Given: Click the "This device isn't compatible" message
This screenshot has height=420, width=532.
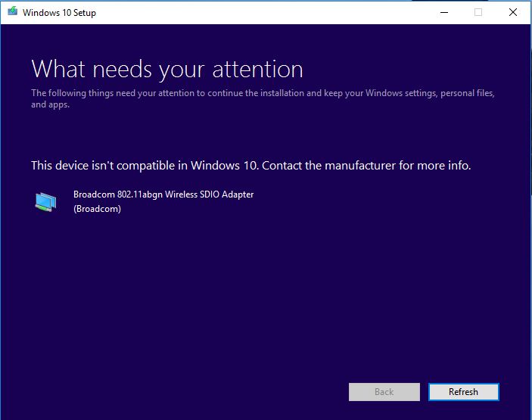Looking at the screenshot, I should coord(250,166).
